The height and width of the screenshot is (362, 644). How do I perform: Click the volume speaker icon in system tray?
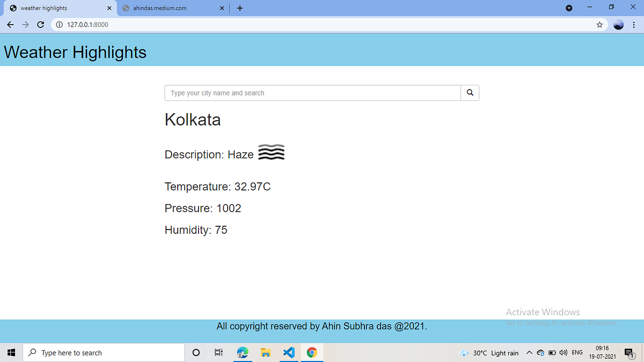[x=563, y=352]
